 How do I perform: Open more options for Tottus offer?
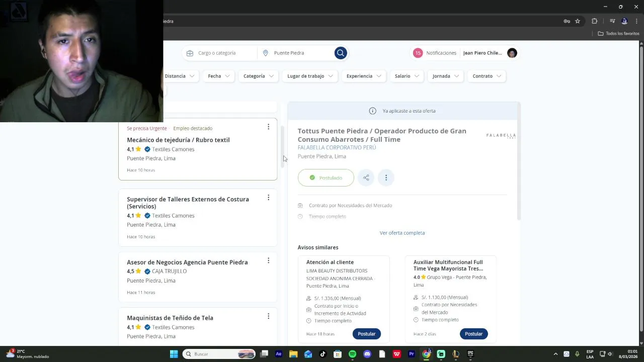click(386, 177)
